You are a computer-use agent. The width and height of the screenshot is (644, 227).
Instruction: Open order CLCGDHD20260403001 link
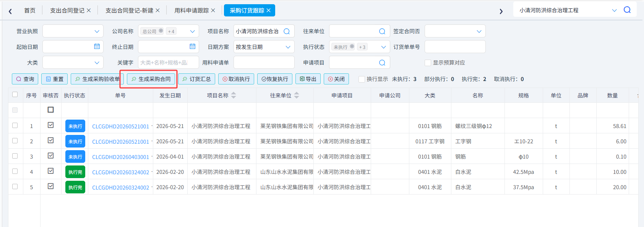120,157
